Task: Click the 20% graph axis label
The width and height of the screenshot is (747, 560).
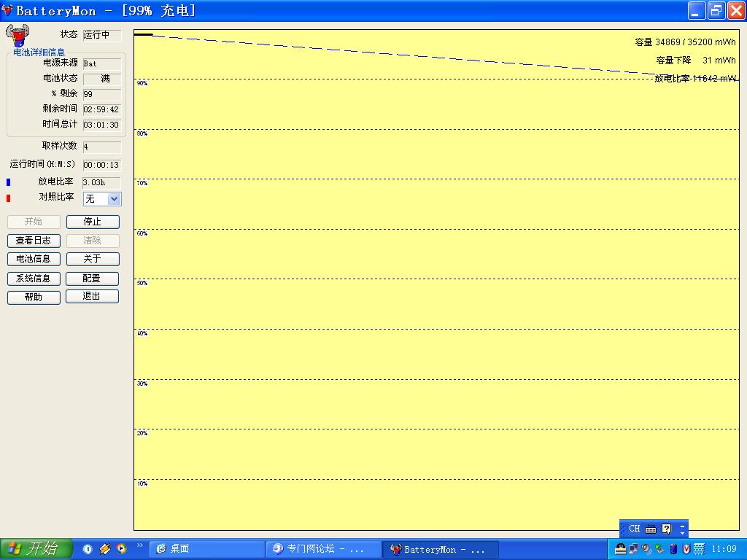Action: 142,433
